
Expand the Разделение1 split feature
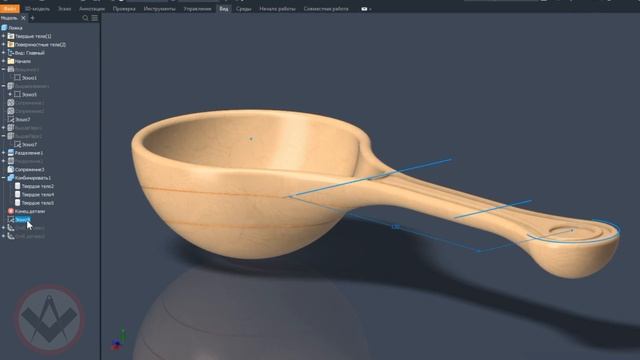(x=4, y=153)
